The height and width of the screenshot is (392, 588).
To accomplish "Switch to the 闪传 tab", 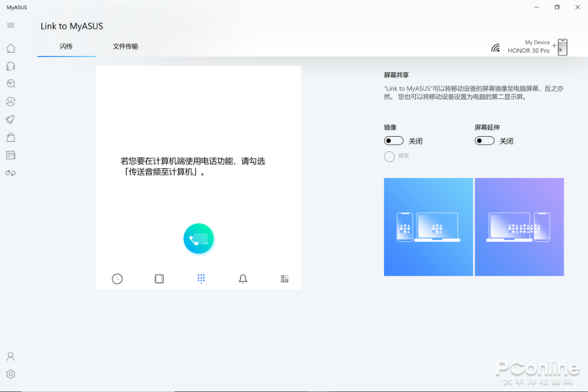I will [x=66, y=47].
